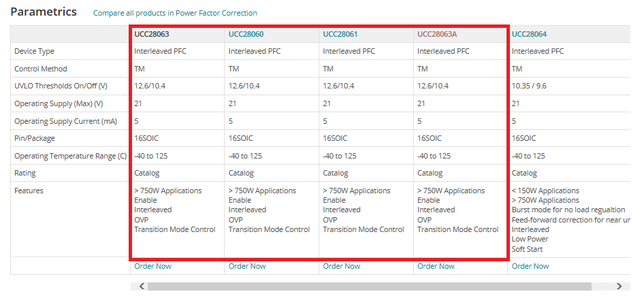This screenshot has width=644, height=296.
Task: Open the UCC28060 product link
Action: pyautogui.click(x=246, y=34)
